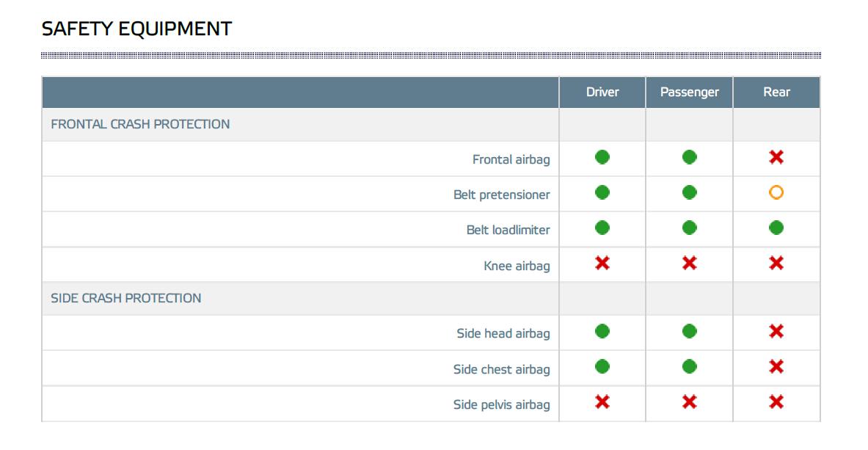Click the passenger side pelvis airbag red cross

pyautogui.click(x=690, y=402)
